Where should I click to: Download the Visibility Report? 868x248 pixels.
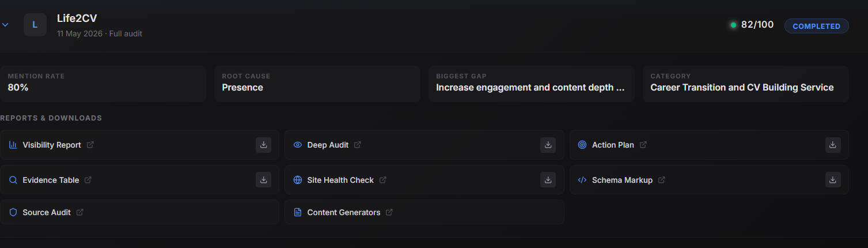[263, 145]
